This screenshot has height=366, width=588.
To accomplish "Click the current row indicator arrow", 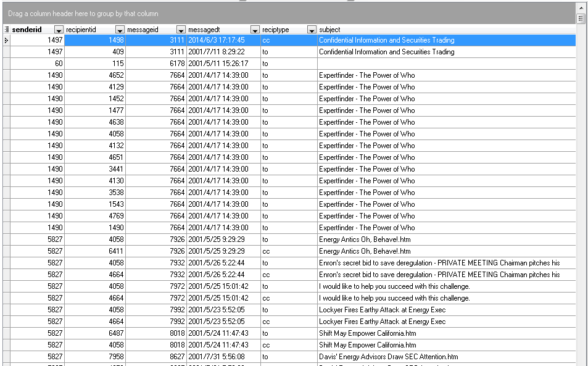I will coord(6,40).
